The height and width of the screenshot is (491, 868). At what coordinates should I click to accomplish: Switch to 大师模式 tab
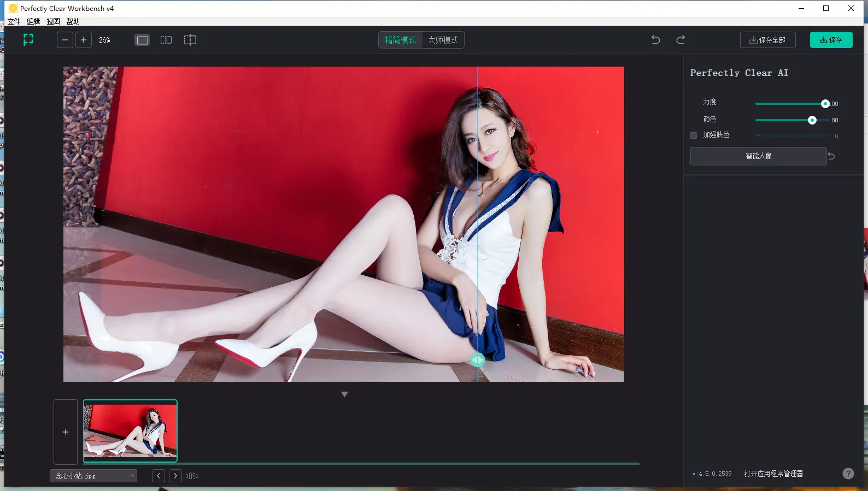(x=443, y=40)
